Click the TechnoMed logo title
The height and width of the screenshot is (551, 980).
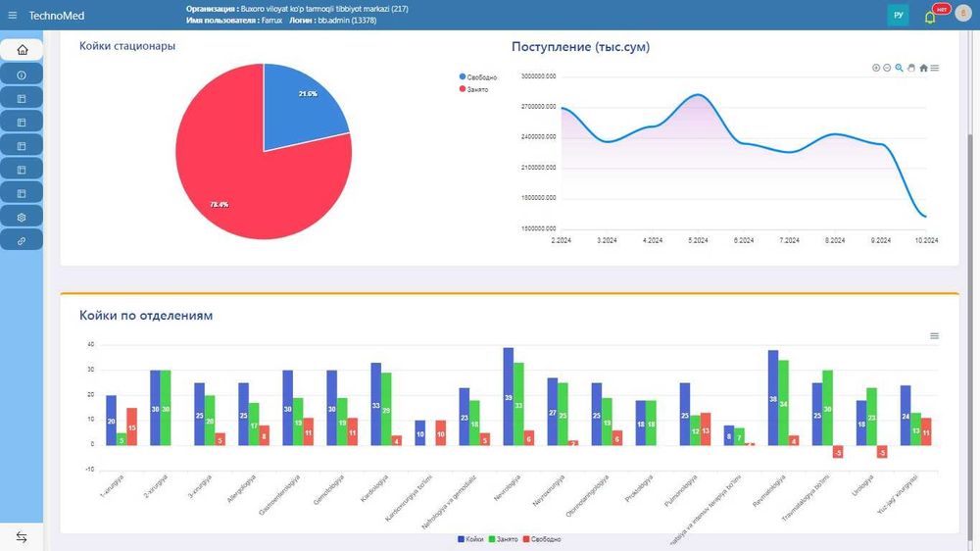[56, 16]
